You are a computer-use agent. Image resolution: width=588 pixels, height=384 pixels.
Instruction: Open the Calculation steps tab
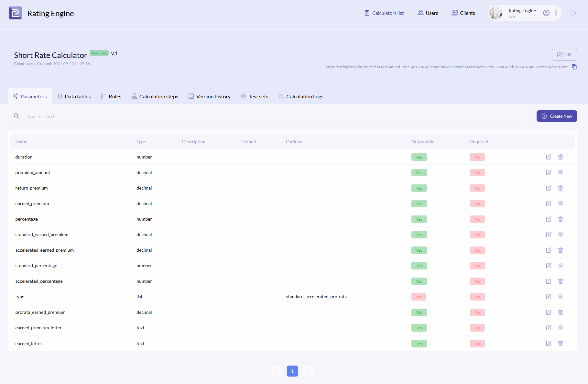[x=155, y=96]
